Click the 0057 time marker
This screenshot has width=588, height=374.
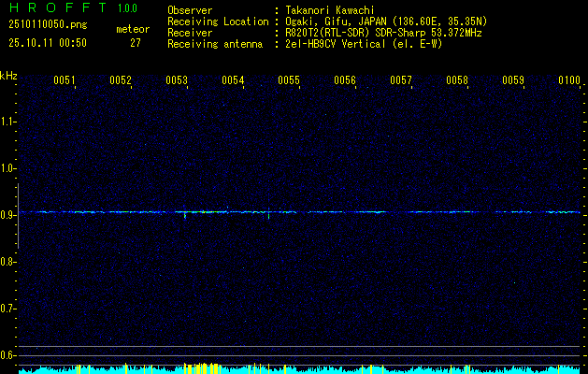pyautogui.click(x=401, y=80)
